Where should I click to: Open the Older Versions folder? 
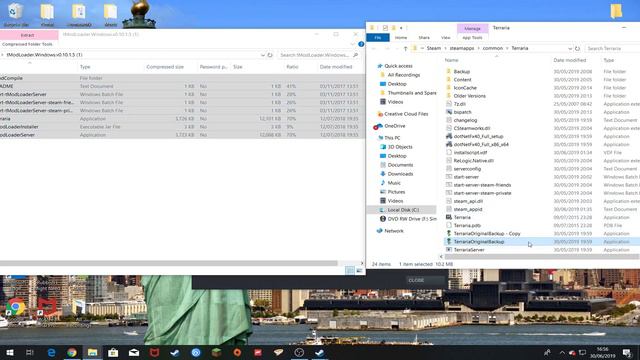point(469,96)
